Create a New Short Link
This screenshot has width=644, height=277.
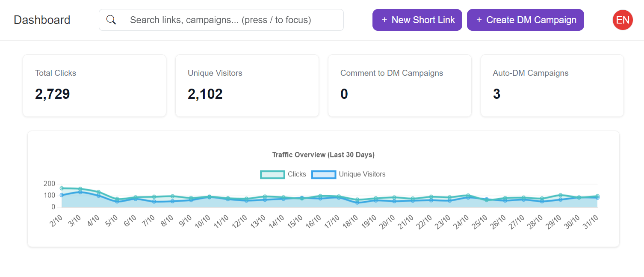(417, 20)
